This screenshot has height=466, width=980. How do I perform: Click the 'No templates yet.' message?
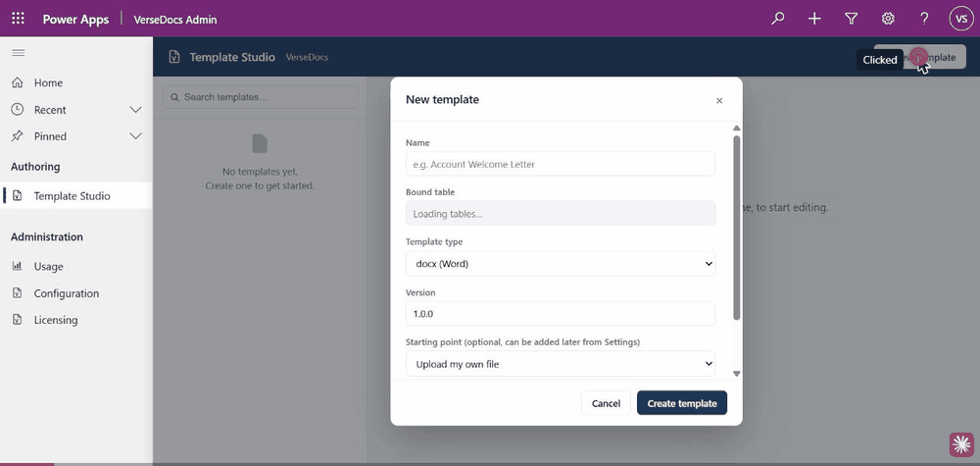[260, 172]
